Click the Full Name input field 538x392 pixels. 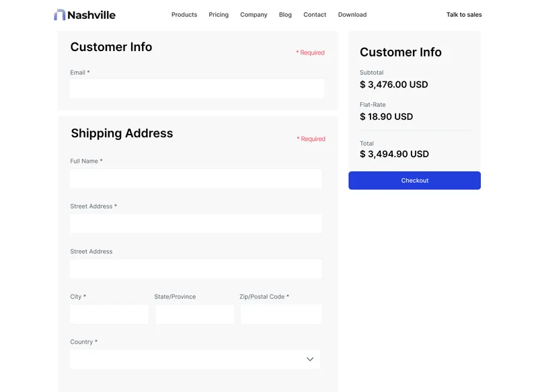195,178
